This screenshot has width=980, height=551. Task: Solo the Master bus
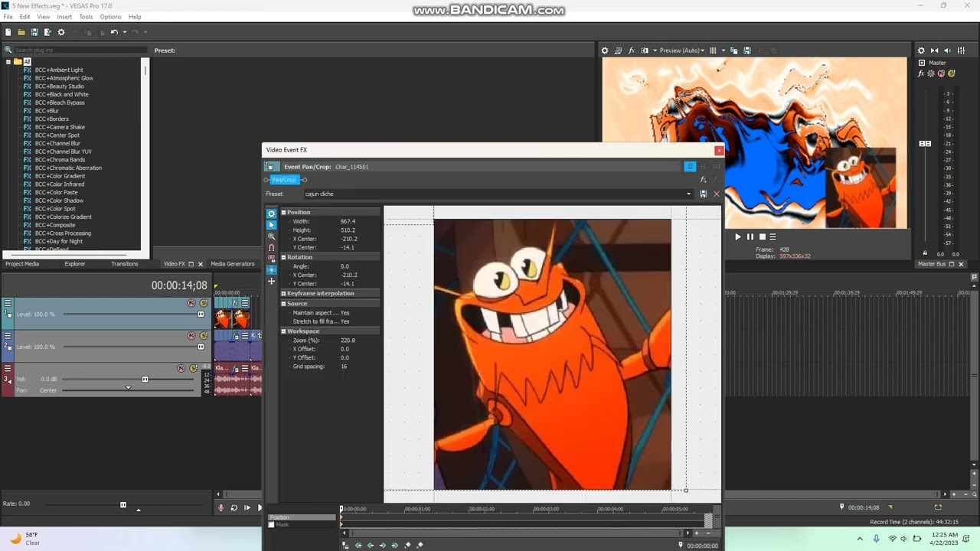[951, 74]
